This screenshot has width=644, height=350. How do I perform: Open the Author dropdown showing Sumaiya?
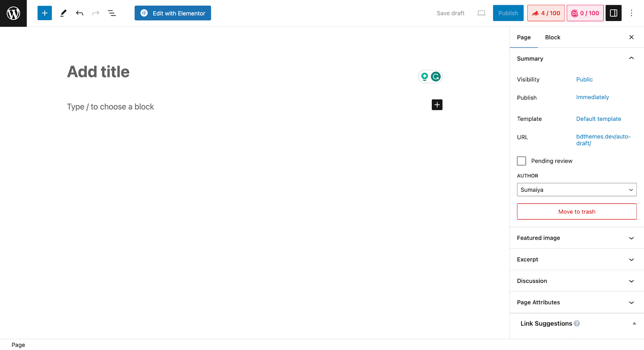577,190
